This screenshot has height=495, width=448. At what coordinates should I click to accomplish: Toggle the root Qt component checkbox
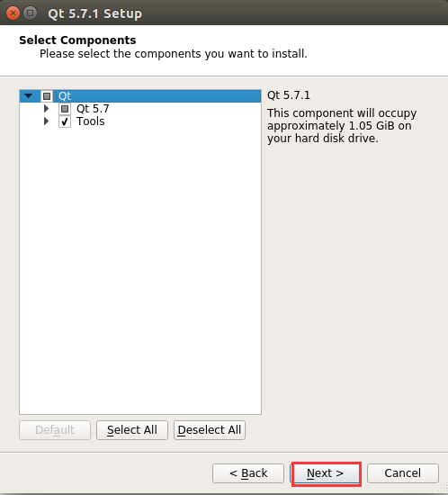click(47, 96)
